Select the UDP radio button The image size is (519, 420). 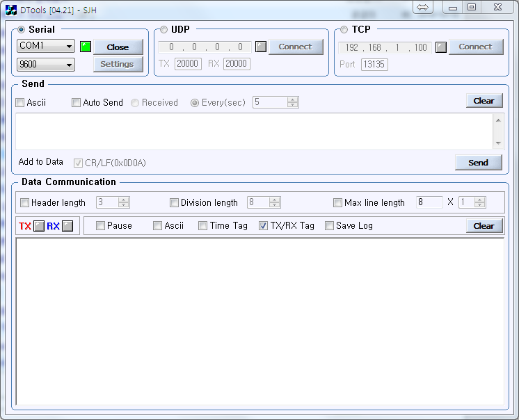pyautogui.click(x=164, y=30)
